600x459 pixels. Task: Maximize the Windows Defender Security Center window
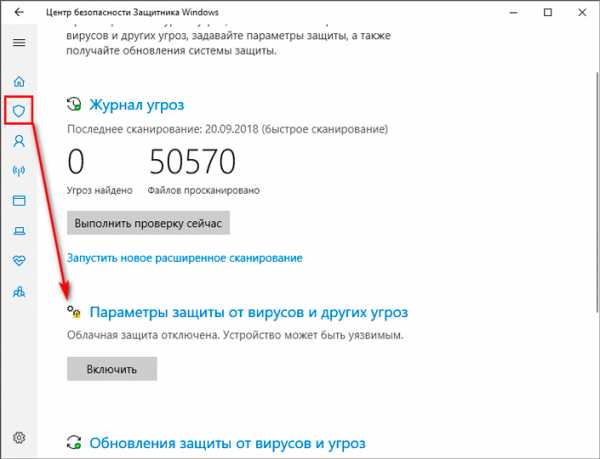pyautogui.click(x=548, y=12)
